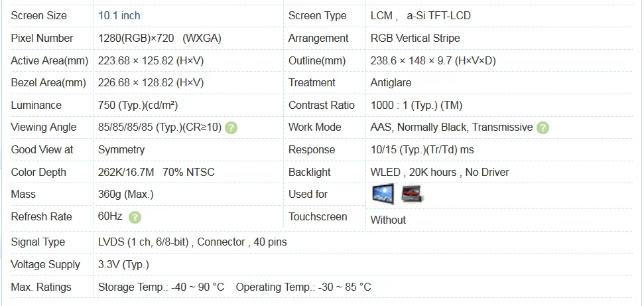Click the car display application icon

[413, 194]
